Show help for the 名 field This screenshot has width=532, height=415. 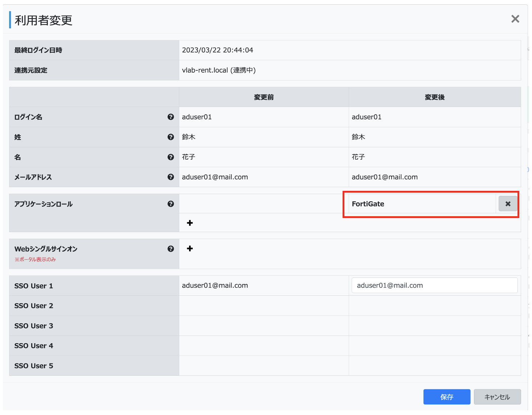pyautogui.click(x=171, y=157)
